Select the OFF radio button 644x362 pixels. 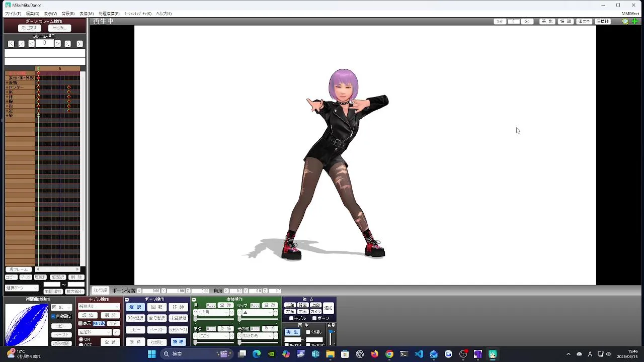pos(81,344)
